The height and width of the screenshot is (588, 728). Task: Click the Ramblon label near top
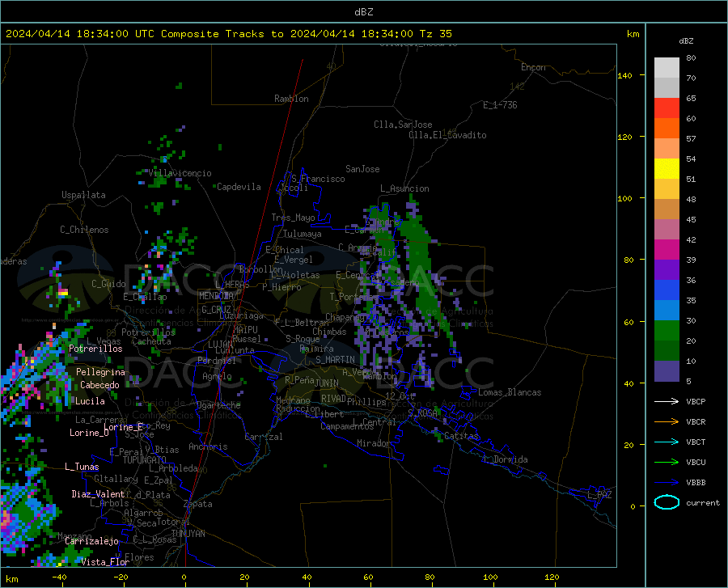coord(291,99)
